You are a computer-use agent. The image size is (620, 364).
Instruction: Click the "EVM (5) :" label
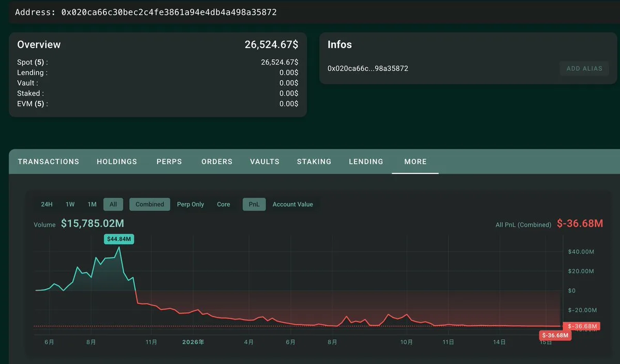coord(33,104)
